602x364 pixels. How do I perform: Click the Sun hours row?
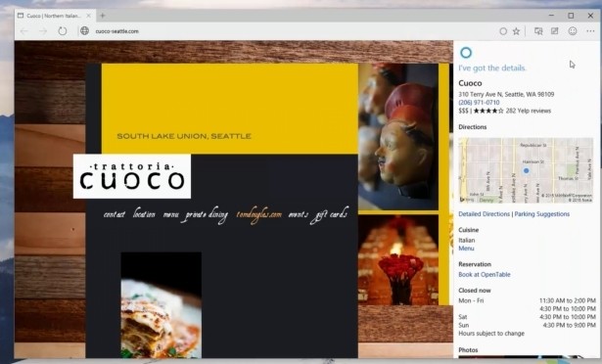[527, 325]
